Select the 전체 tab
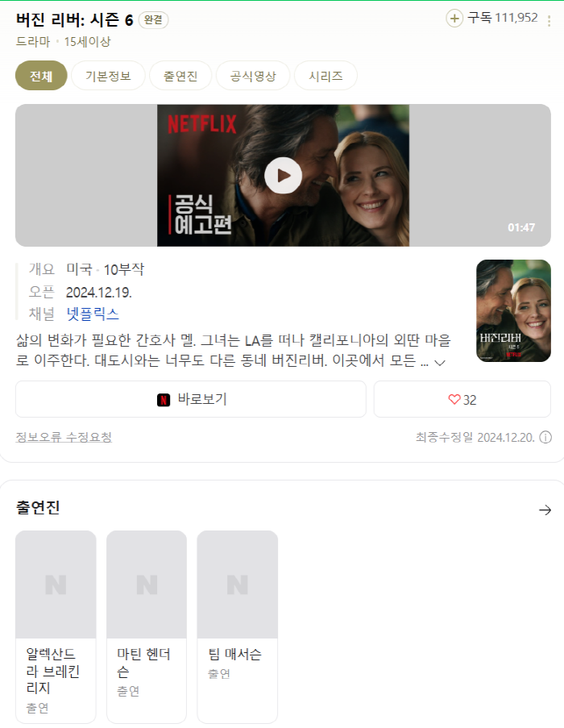564x728 pixels. (x=41, y=77)
